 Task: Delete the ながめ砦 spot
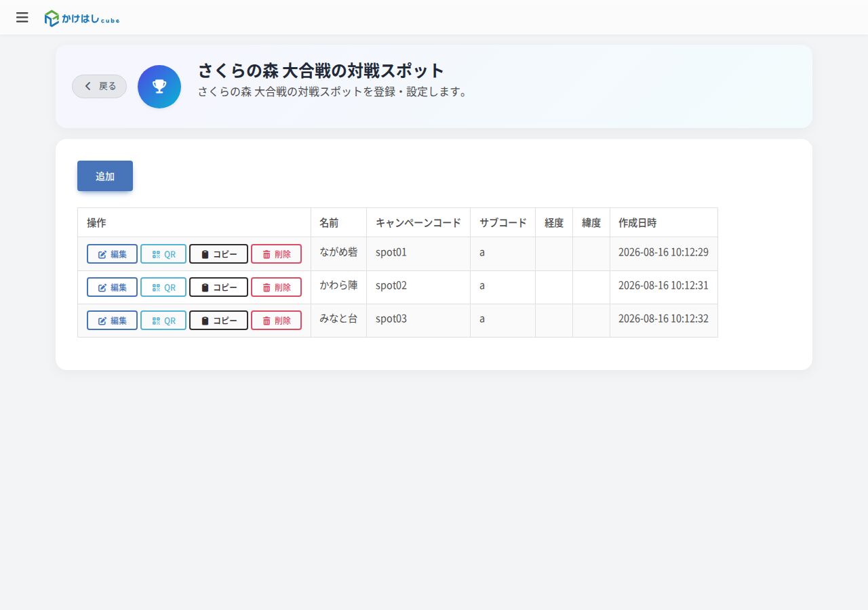click(x=276, y=254)
